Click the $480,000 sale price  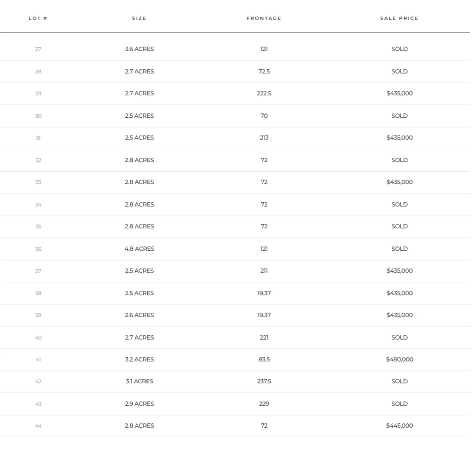click(x=399, y=360)
